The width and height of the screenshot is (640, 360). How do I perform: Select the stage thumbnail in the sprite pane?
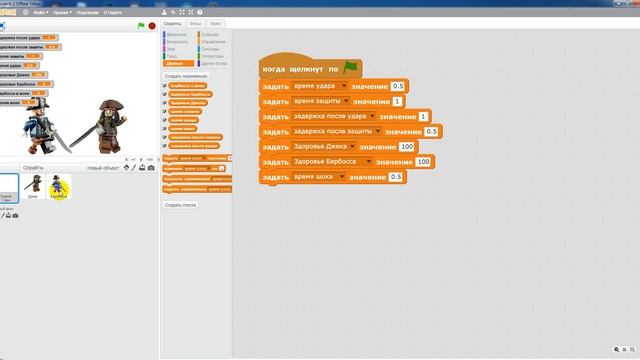point(8,188)
